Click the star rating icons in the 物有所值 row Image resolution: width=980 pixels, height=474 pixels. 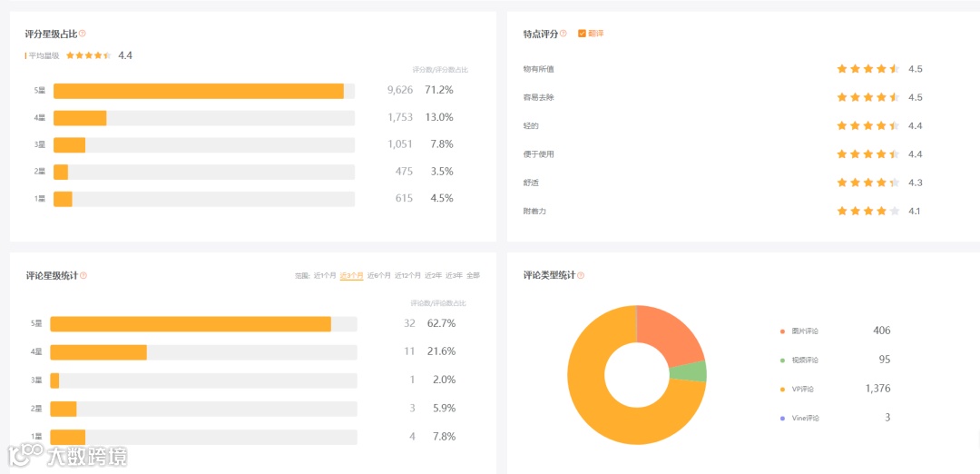coord(868,69)
